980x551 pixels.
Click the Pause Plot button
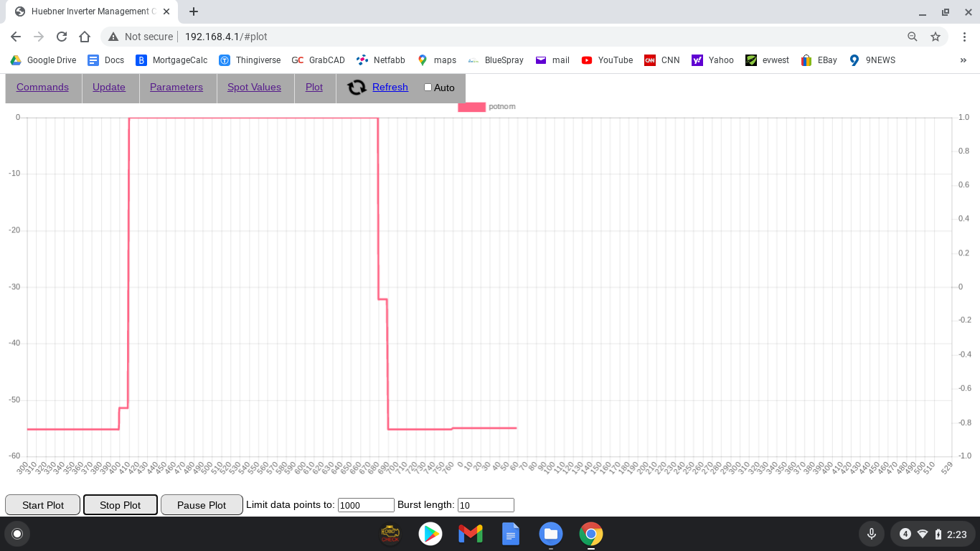pos(202,505)
